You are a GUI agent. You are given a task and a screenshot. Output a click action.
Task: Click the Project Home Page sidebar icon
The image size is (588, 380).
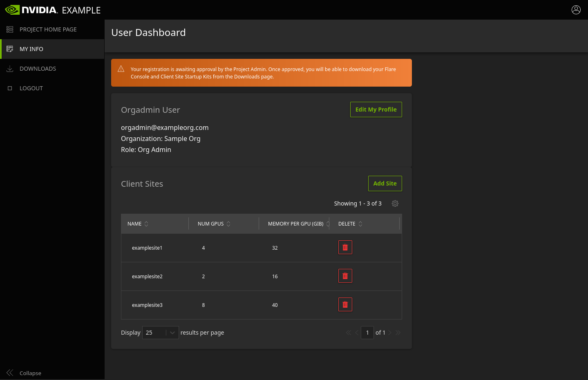pos(10,29)
